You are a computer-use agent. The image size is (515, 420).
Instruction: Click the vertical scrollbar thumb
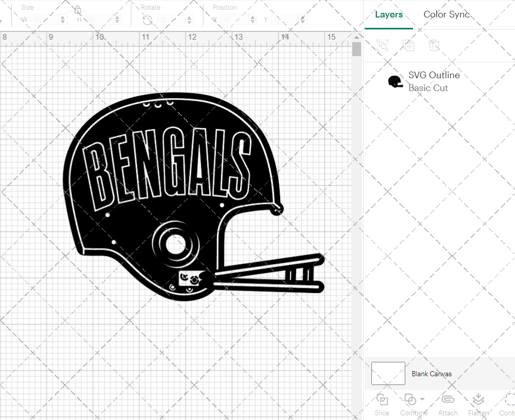(x=357, y=49)
